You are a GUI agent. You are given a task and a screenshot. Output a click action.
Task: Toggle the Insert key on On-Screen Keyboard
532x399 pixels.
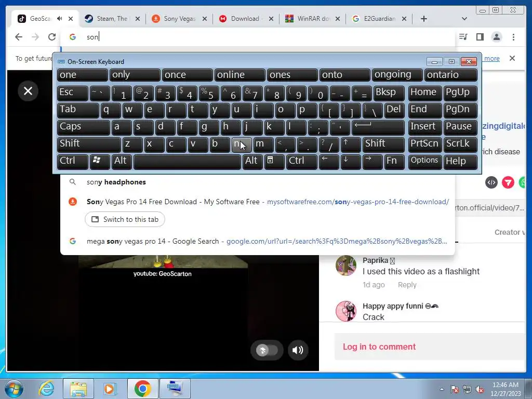tap(425, 127)
